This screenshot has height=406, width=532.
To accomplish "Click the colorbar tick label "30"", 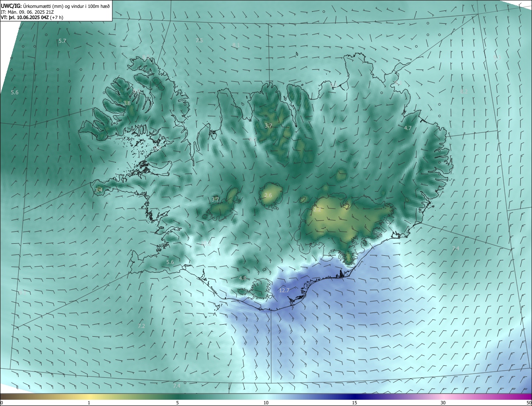I will click(443, 403).
